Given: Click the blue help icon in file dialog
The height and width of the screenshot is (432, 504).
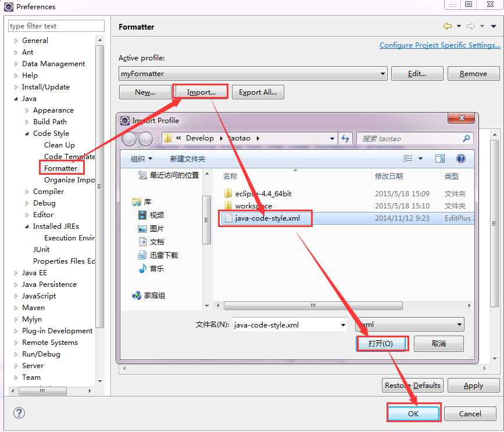Looking at the screenshot, I should point(460,159).
